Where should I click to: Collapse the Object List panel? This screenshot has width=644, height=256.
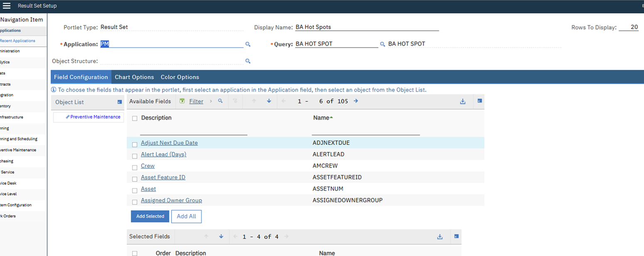pyautogui.click(x=120, y=102)
